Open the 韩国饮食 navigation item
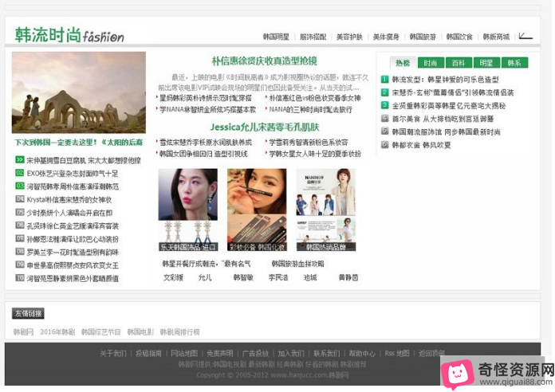Image resolution: width=555 pixels, height=392 pixels. pyautogui.click(x=459, y=37)
